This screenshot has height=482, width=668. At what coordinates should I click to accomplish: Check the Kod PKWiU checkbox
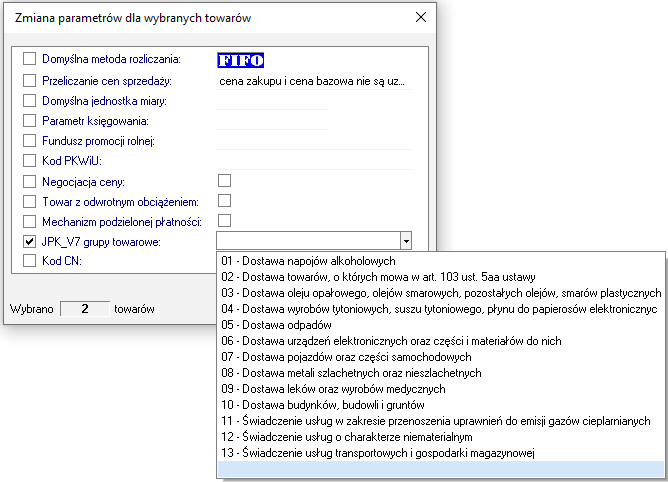(29, 160)
